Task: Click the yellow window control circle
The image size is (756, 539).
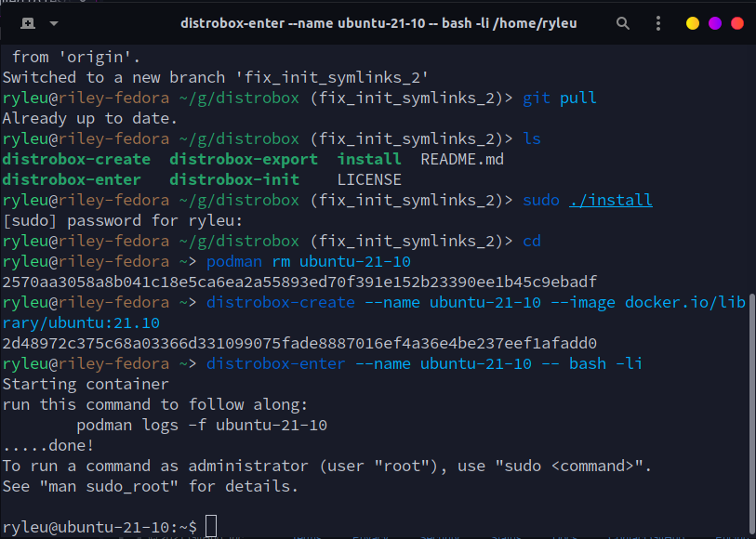Action: (x=691, y=23)
